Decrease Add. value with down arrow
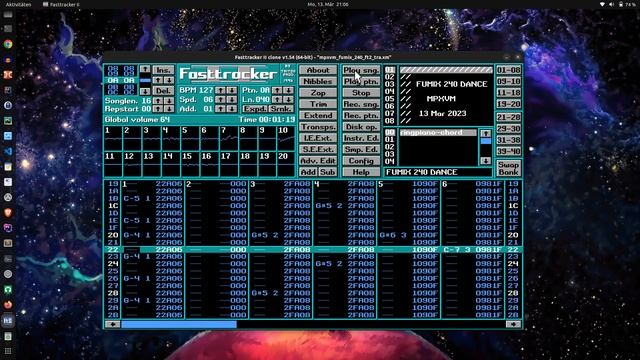Image resolution: width=640 pixels, height=360 pixels. click(231, 109)
